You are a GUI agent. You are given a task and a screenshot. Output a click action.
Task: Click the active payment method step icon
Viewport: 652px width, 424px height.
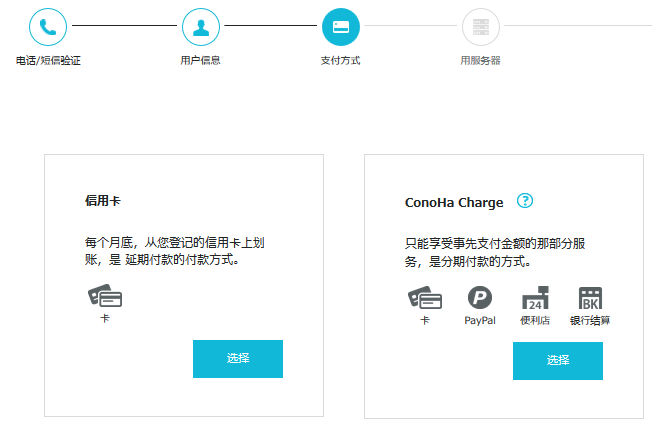click(x=340, y=26)
